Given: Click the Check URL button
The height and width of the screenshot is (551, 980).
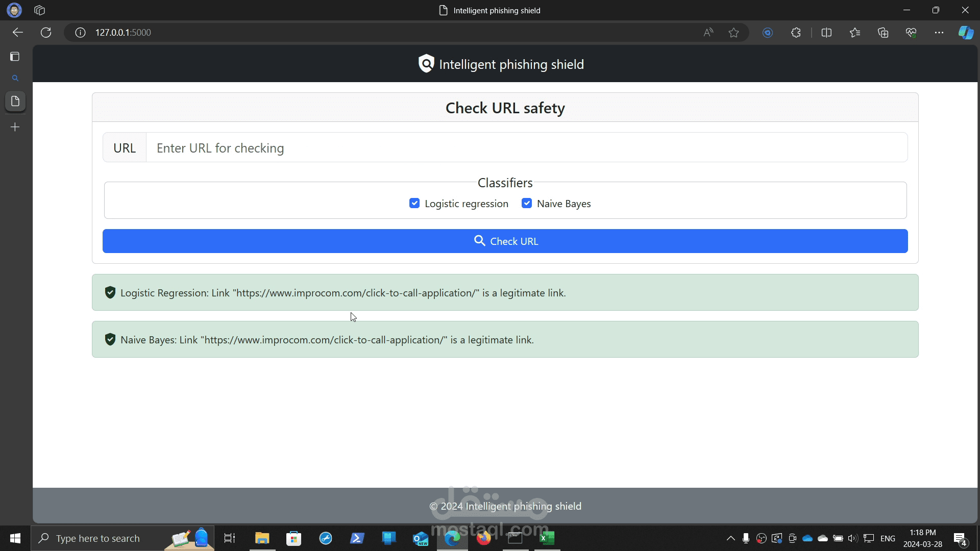Looking at the screenshot, I should 505,241.
